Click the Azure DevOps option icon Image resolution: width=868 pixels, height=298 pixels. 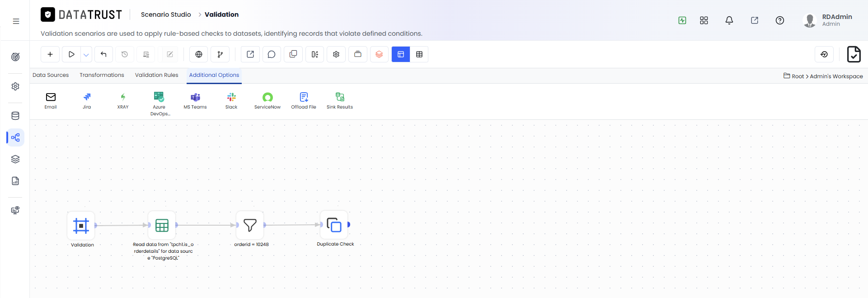click(x=159, y=97)
